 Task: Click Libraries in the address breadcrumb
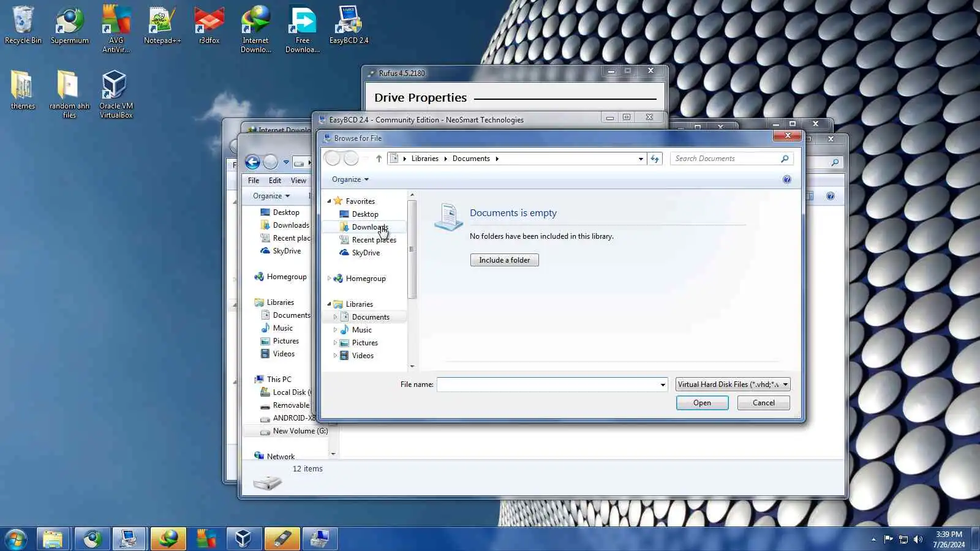pos(425,159)
